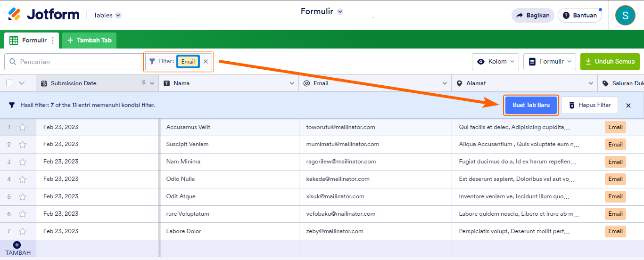Image resolution: width=644 pixels, height=260 pixels.
Task: Click Unduh Semua download button
Action: [610, 62]
